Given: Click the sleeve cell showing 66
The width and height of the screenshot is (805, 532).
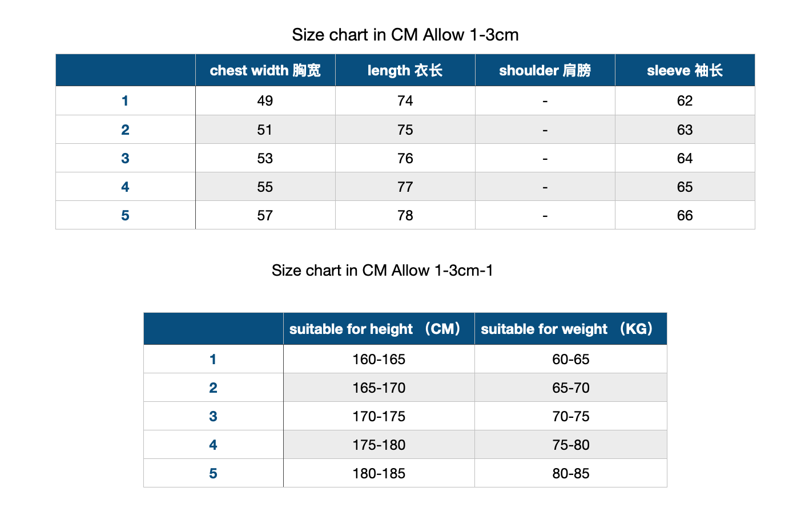Looking at the screenshot, I should [685, 215].
